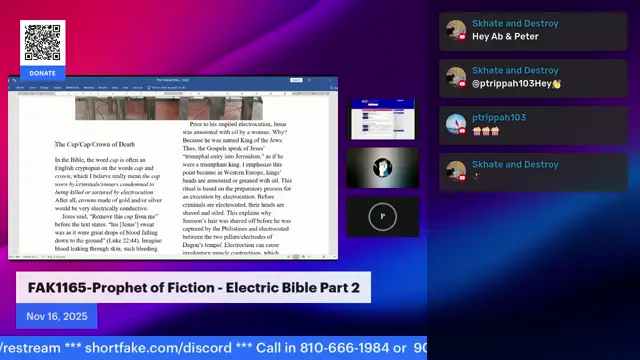Click the date label "Nov 16, 2025"

coord(57,316)
